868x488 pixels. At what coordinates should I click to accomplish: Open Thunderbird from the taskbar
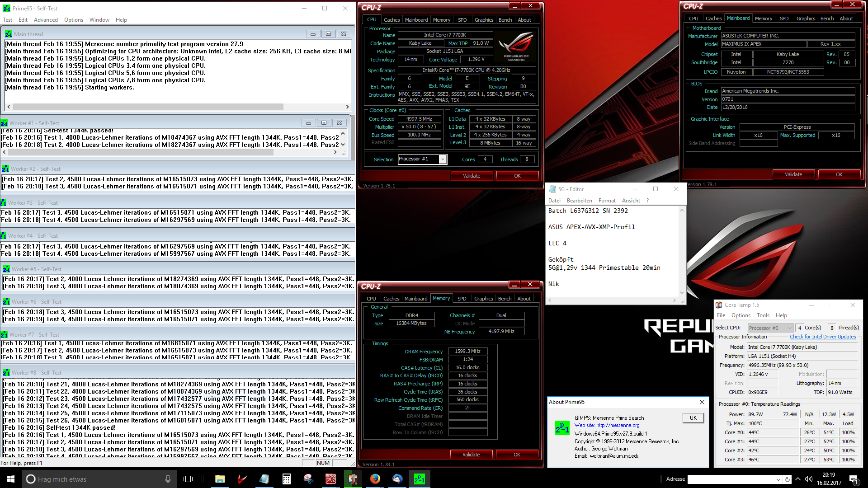point(397,479)
